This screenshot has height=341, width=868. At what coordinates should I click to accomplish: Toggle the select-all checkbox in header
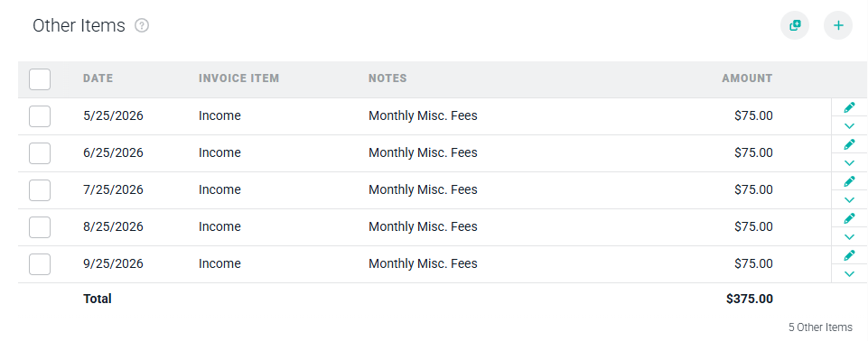click(40, 79)
